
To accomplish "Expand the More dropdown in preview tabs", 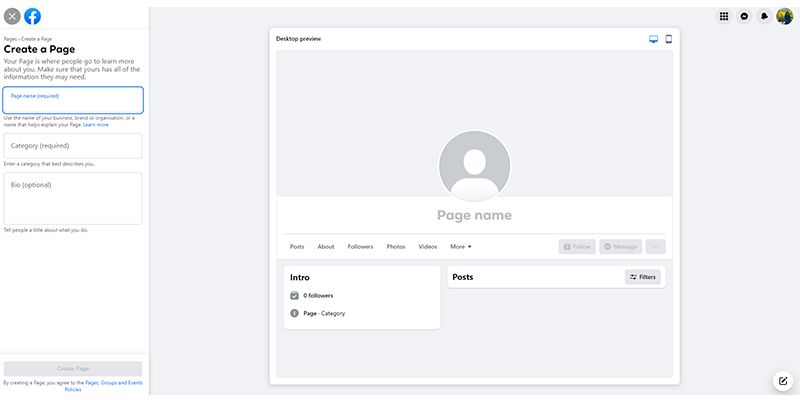I will pos(460,246).
